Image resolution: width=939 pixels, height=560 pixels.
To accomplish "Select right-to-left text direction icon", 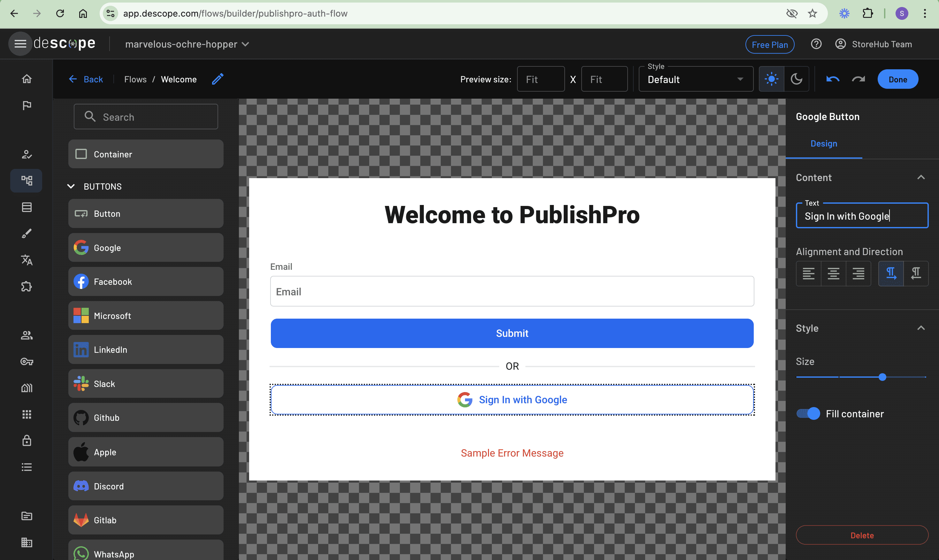I will 916,273.
